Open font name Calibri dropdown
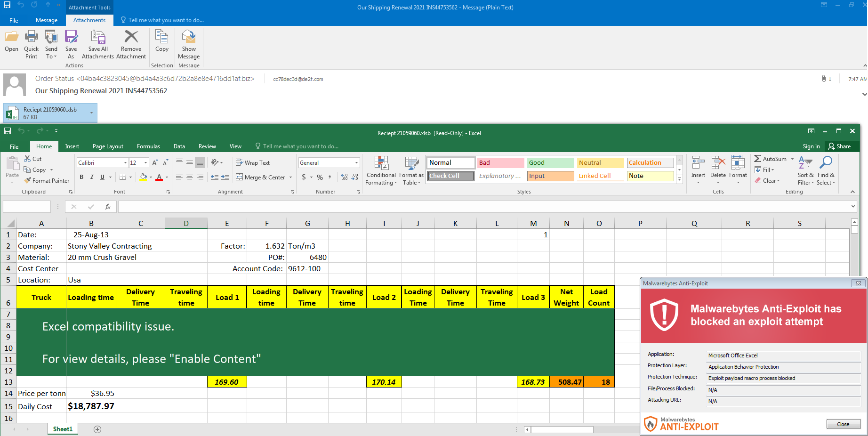The width and height of the screenshot is (868, 436). 125,163
